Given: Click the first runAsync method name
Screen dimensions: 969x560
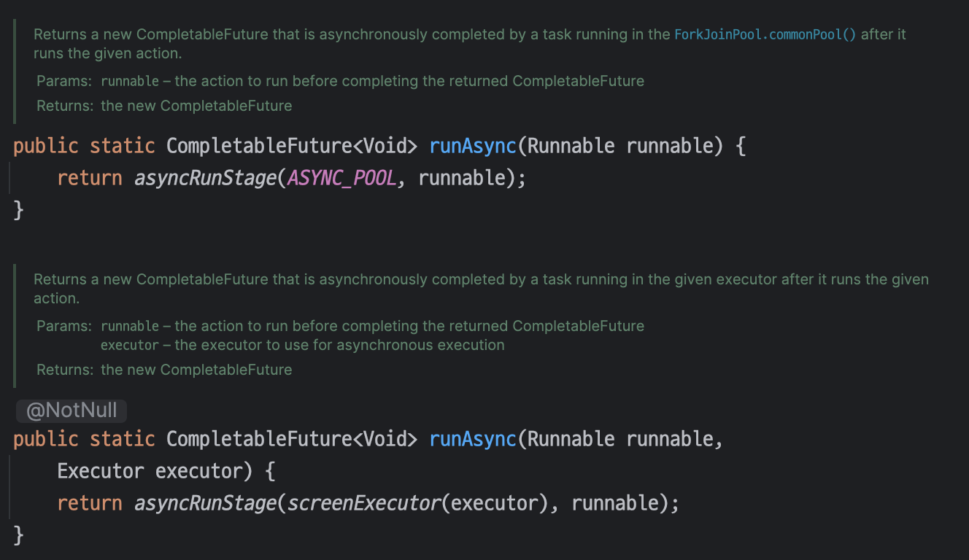Looking at the screenshot, I should click(473, 146).
